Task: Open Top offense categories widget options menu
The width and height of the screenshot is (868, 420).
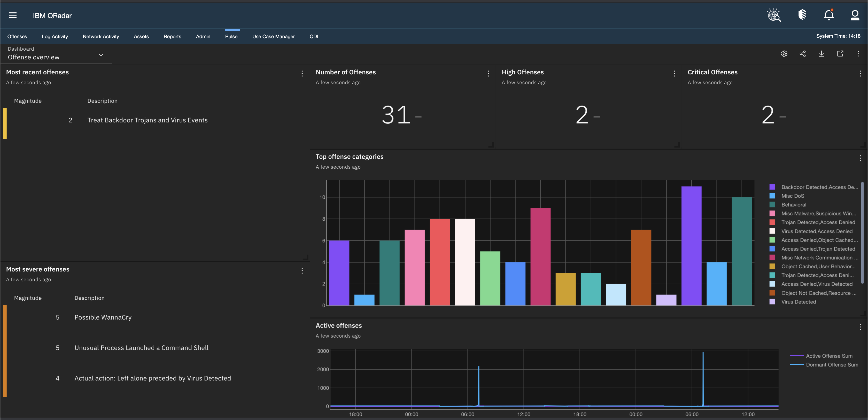Action: (860, 158)
